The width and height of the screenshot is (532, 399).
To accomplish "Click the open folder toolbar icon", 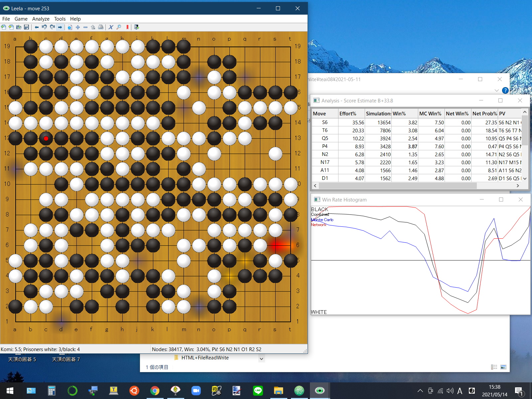I will pos(19,27).
